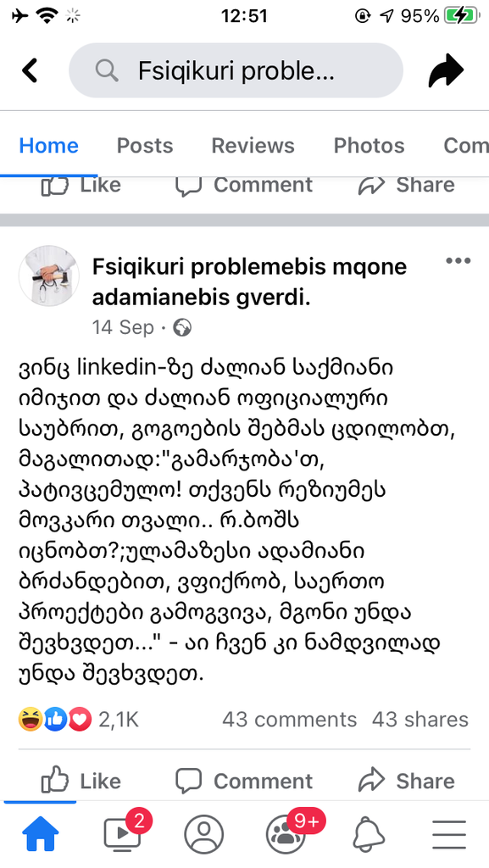The height and width of the screenshot is (868, 489).
Task: Tap the globe public privacy icon
Action: 182,327
